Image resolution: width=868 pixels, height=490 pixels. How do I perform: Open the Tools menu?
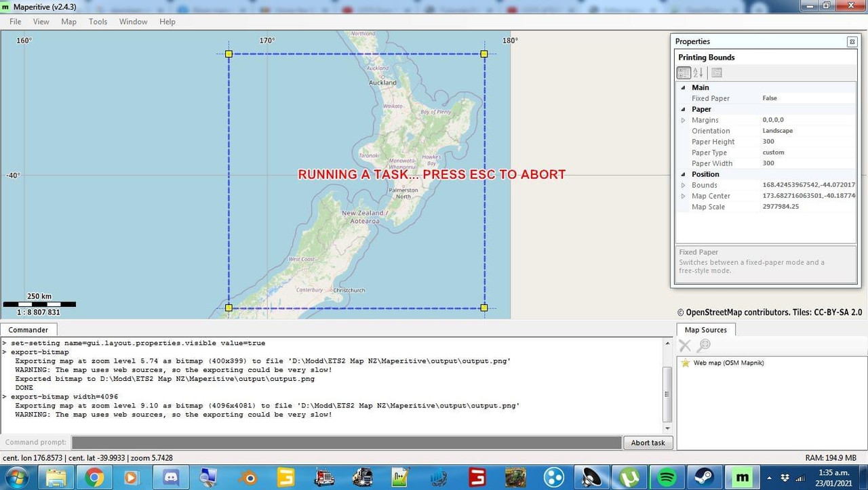[x=98, y=22]
